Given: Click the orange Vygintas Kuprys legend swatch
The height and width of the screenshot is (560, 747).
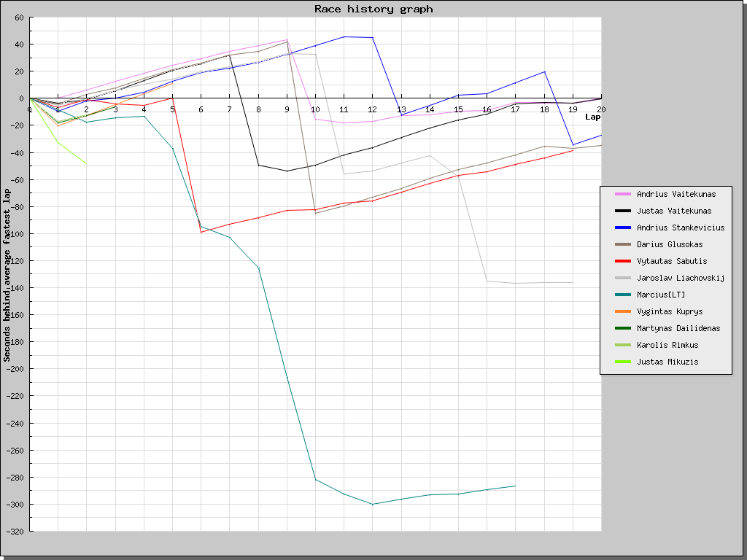Looking at the screenshot, I should click(x=623, y=311).
